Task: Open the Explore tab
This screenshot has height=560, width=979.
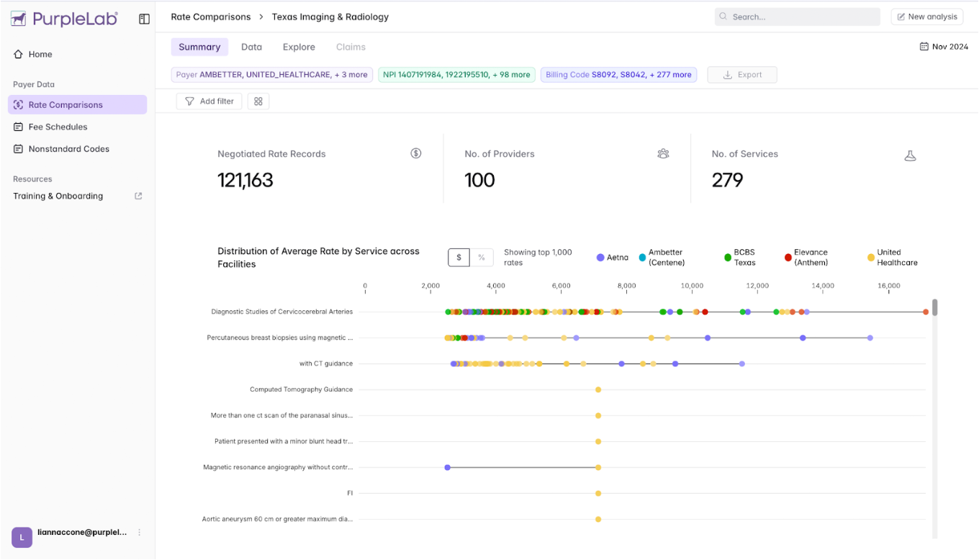Action: click(x=299, y=47)
